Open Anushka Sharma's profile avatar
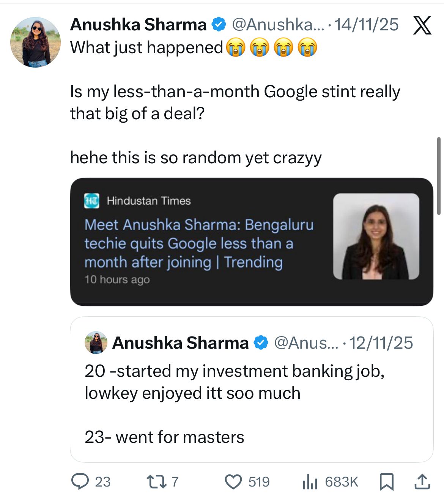Viewport: 444px width, 504px height. [35, 42]
